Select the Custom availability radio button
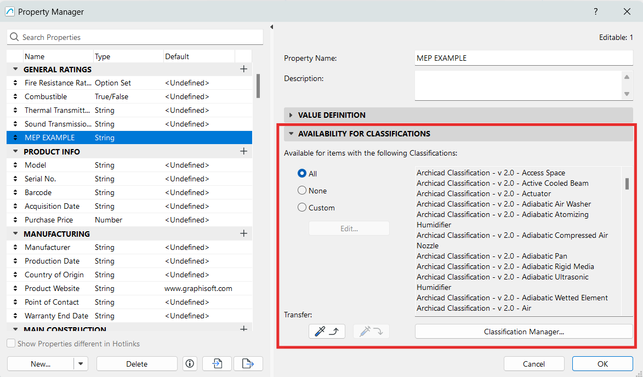Image resolution: width=643 pixels, height=377 pixels. pyautogui.click(x=302, y=208)
